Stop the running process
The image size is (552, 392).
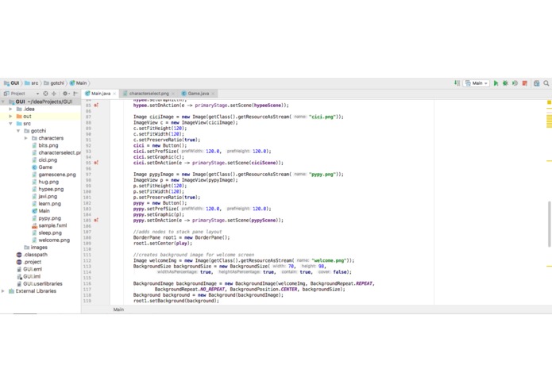tap(524, 83)
